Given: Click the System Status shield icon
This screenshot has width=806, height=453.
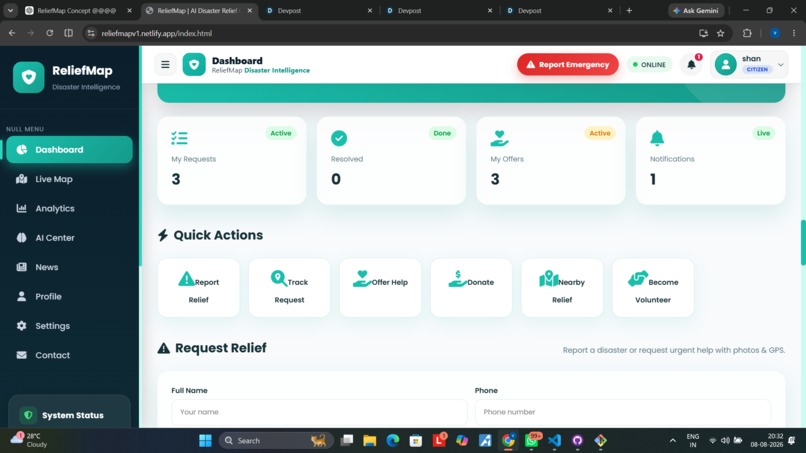Looking at the screenshot, I should [x=28, y=414].
